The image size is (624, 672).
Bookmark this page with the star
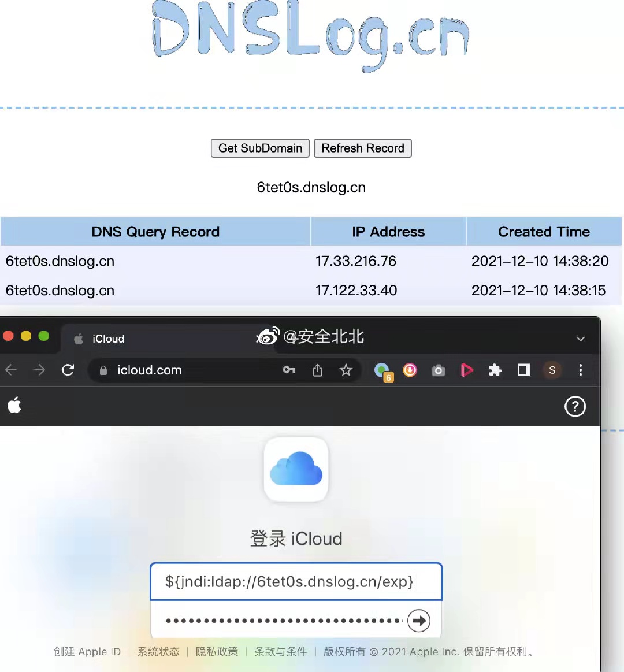[346, 370]
